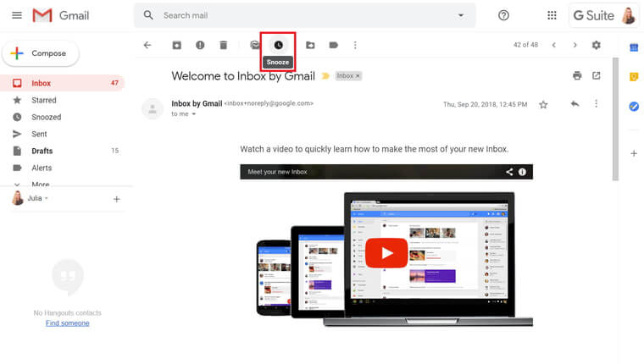Play the Meet your new Inbox video
Screen dimensions: 644x364
[386, 253]
